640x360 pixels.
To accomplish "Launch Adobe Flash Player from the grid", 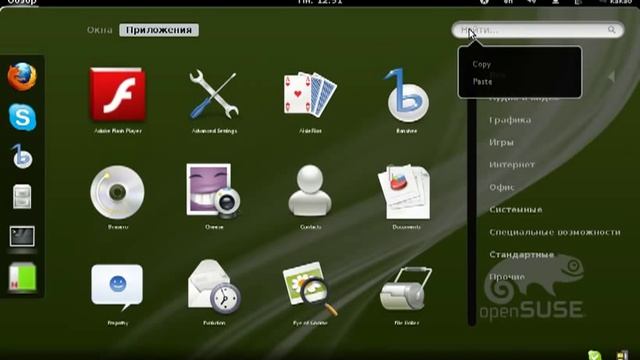I will (118, 95).
